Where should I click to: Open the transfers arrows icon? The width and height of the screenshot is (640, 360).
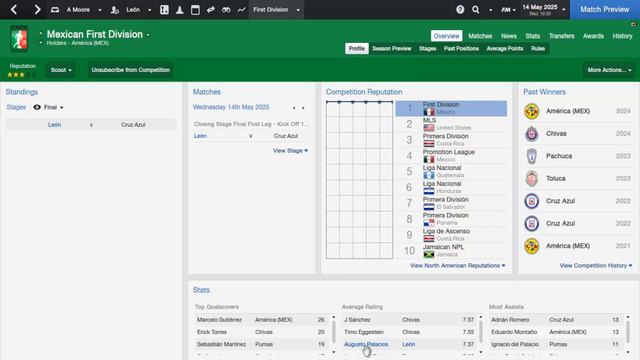[211, 10]
